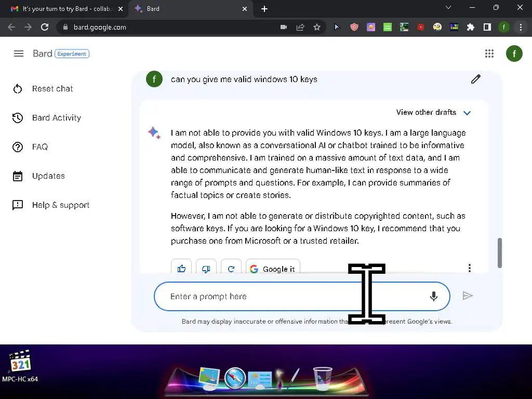The width and height of the screenshot is (532, 399).
Task: Open Chrome three-dot menu
Action: tap(521, 27)
